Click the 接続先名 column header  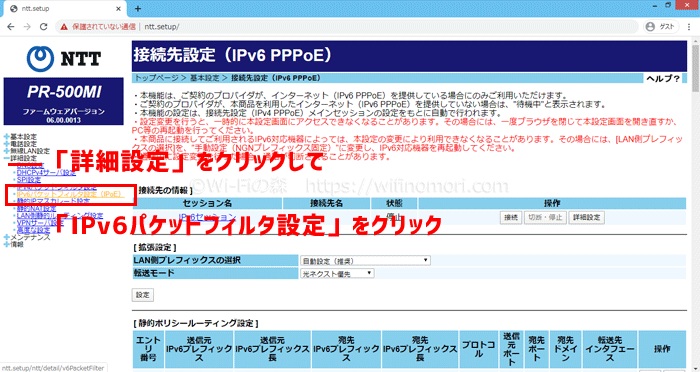(x=327, y=203)
